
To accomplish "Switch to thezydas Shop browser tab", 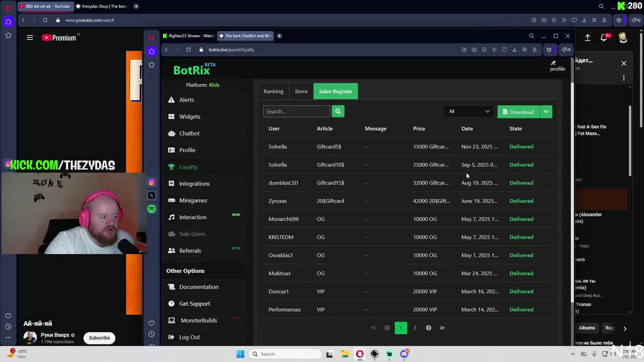I will [x=102, y=6].
